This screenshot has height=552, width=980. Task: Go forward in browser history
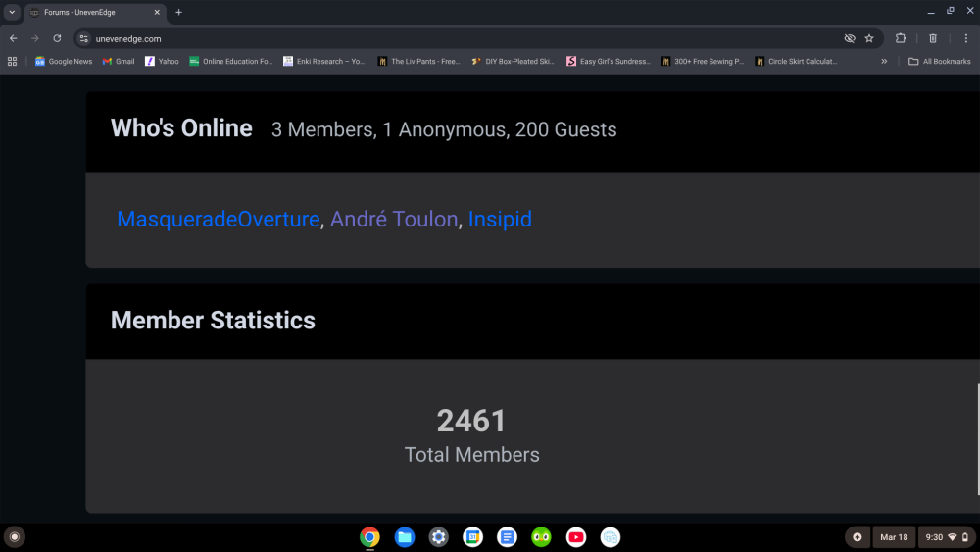point(35,39)
